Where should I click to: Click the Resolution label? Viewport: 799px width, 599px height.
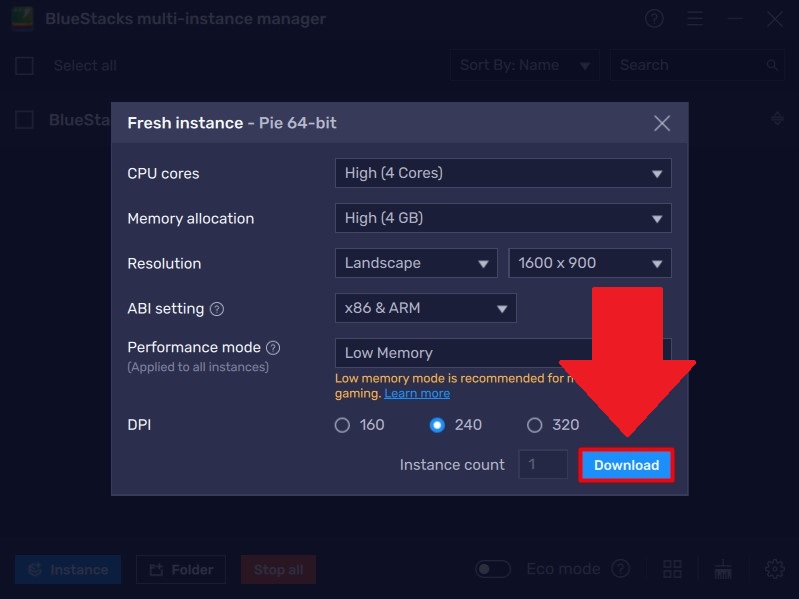pos(164,264)
